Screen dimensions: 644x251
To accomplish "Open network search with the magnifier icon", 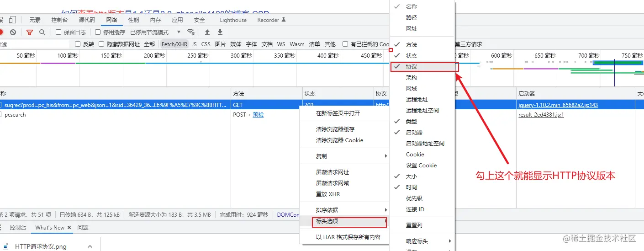I will 42,32.
